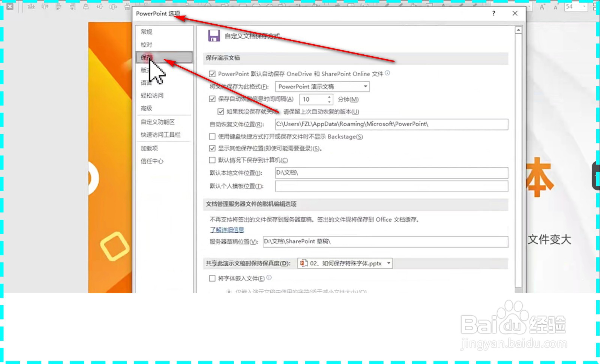This screenshot has height=364, width=600.
Task: Click the Increase Font Size icon
Action: [542, 7]
